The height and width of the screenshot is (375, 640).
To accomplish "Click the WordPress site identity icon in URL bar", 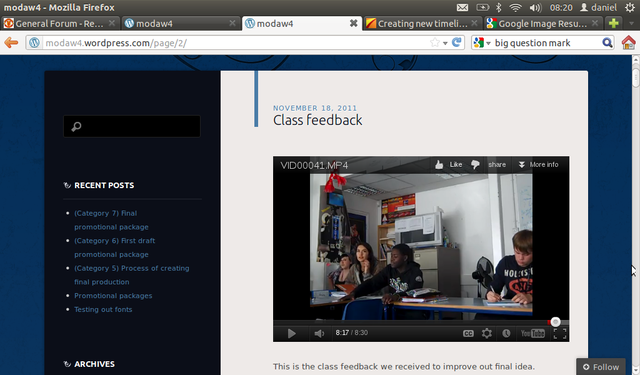I will pos(34,42).
